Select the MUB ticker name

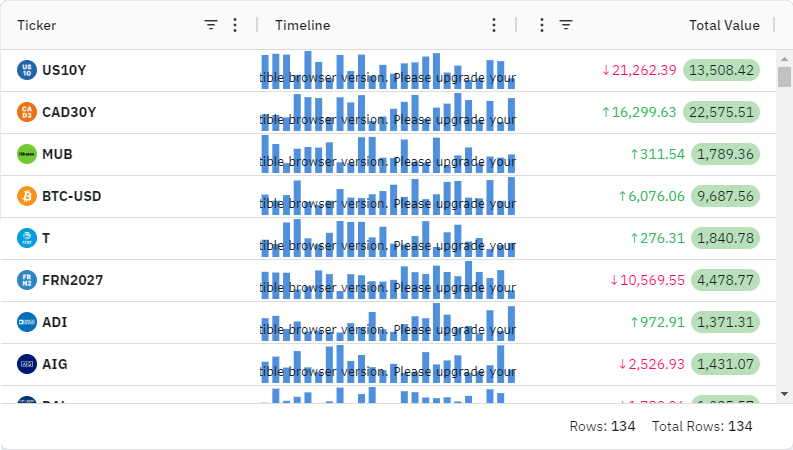[57, 154]
